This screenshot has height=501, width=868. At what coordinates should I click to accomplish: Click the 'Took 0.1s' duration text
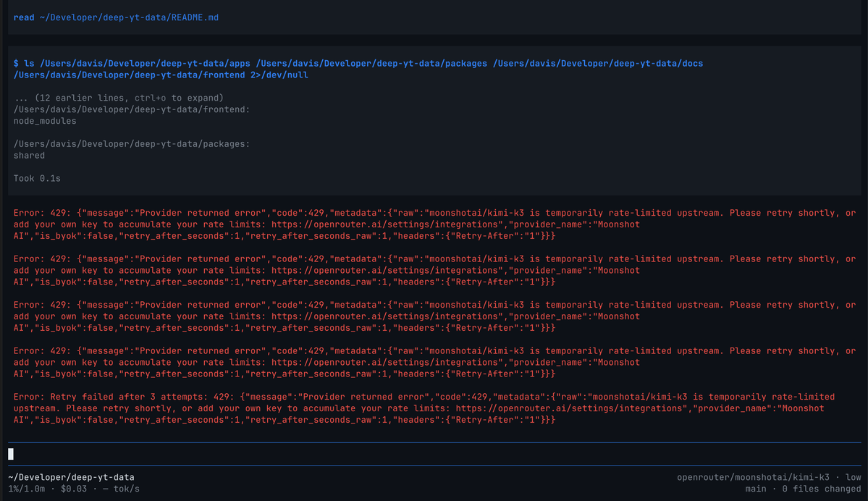37,179
